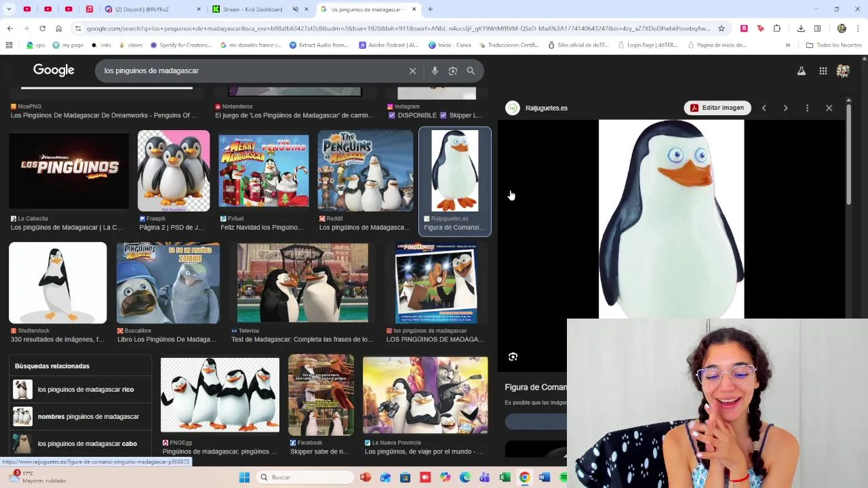
Task: Open Chrome three-dot menu
Action: 859,28
